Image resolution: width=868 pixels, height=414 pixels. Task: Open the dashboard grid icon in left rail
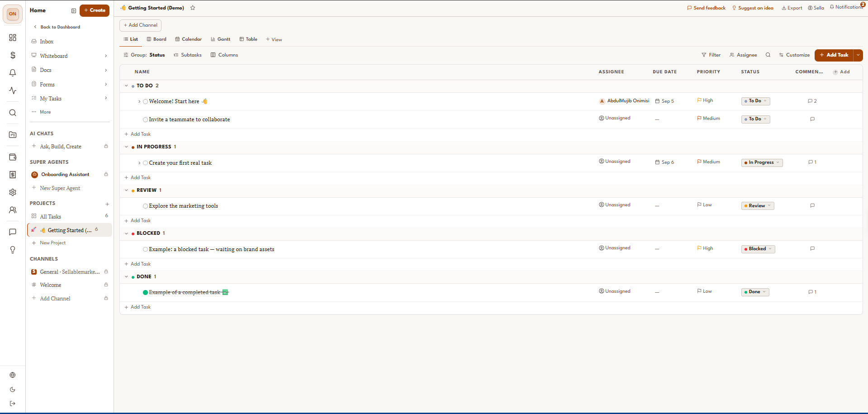[x=13, y=38]
